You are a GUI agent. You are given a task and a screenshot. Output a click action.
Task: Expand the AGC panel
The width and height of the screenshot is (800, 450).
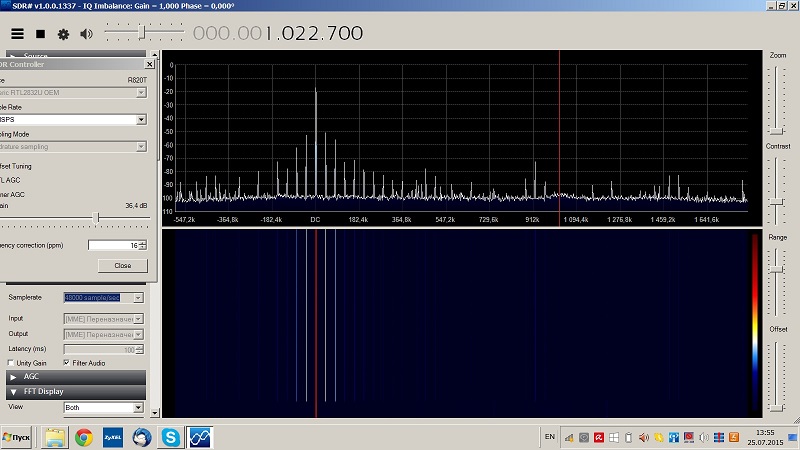[76, 377]
